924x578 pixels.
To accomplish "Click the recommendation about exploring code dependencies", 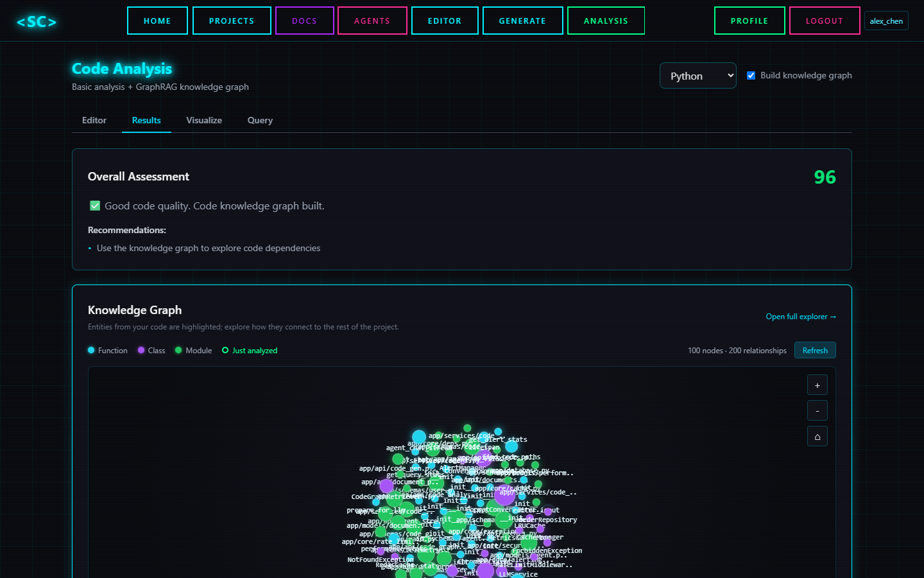I will (209, 248).
